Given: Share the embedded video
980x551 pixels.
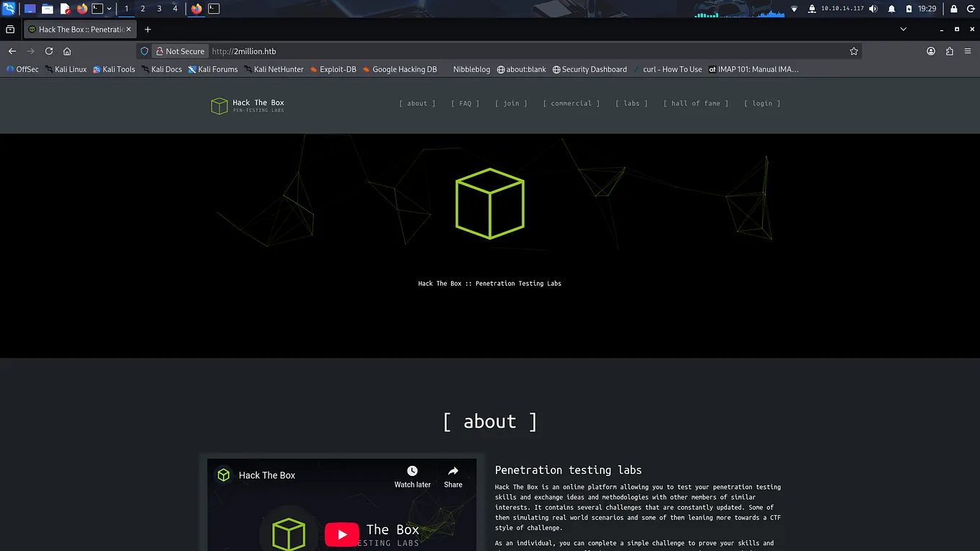Looking at the screenshot, I should click(x=453, y=476).
